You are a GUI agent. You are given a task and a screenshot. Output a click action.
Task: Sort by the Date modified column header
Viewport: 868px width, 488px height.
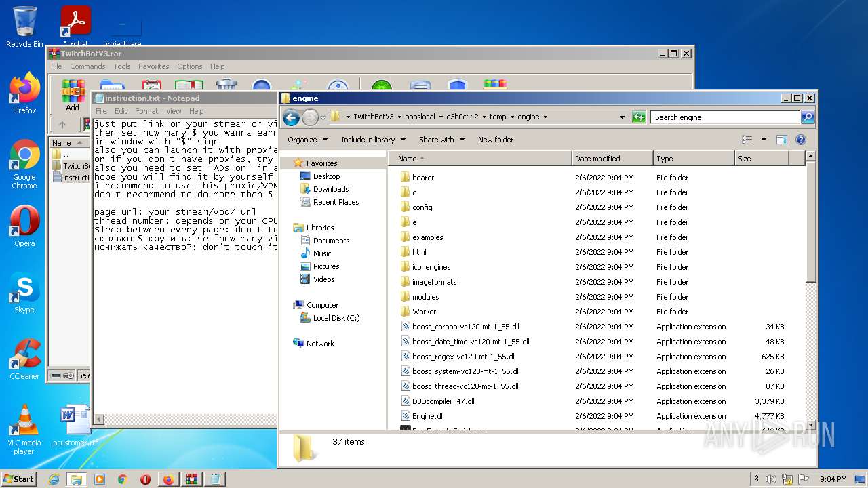point(612,159)
